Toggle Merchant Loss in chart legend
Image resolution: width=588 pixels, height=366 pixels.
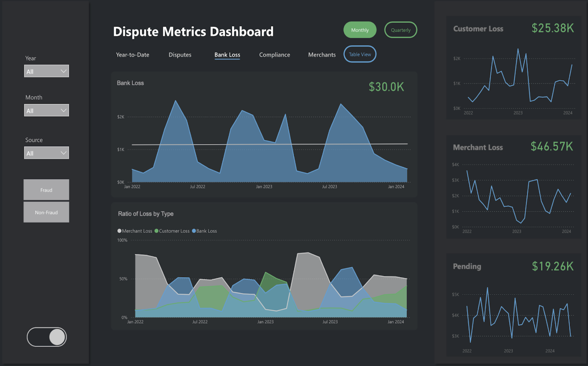pos(135,231)
